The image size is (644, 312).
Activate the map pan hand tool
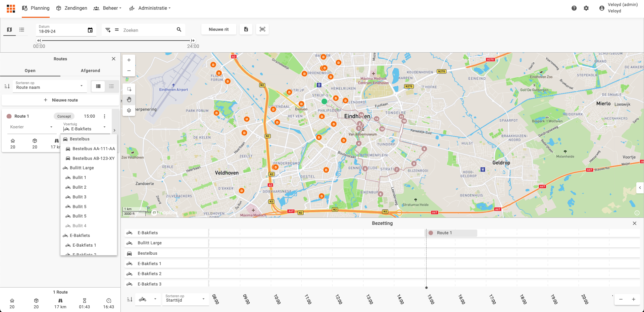129,100
